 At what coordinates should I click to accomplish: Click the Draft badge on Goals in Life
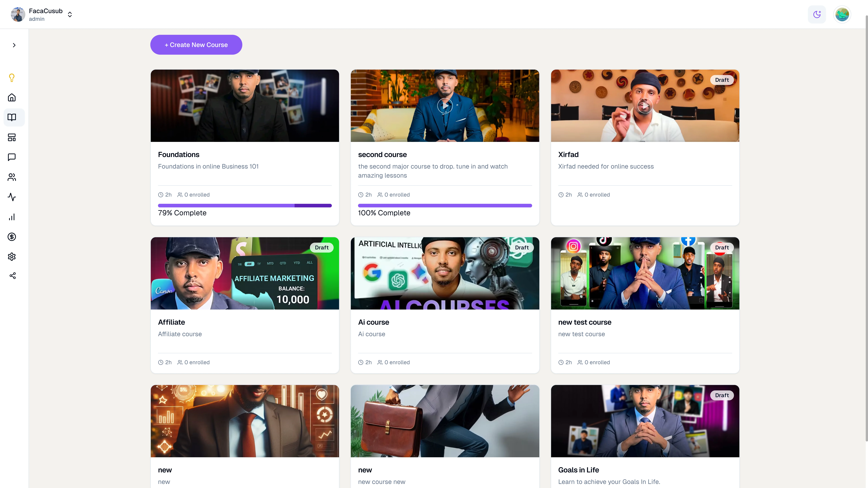(x=722, y=395)
